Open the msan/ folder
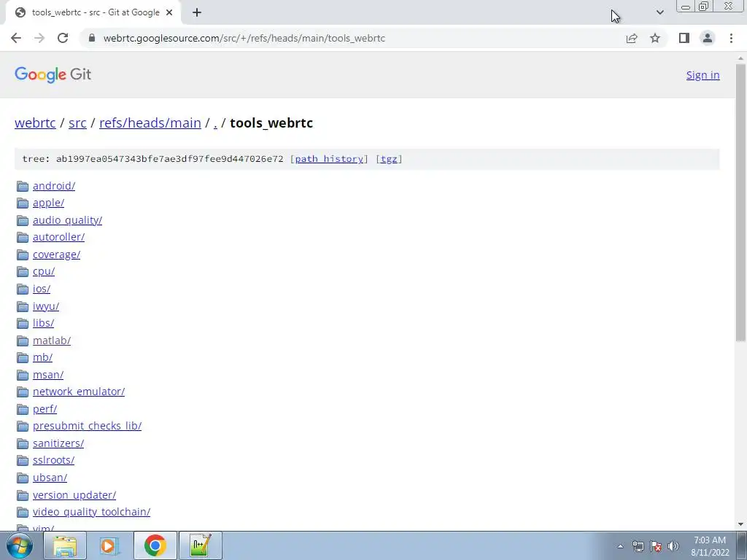This screenshot has height=560, width=747. (48, 374)
